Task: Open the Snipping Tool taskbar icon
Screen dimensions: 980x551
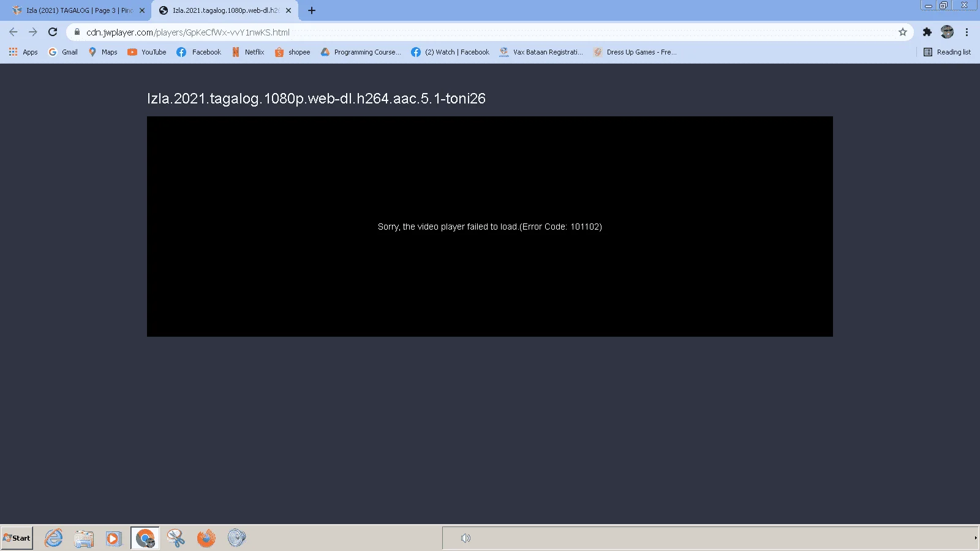Action: 176,538
